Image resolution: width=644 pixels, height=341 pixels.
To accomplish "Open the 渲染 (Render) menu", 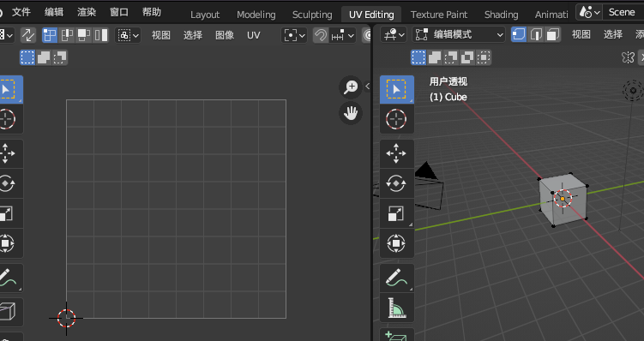I will coord(87,12).
